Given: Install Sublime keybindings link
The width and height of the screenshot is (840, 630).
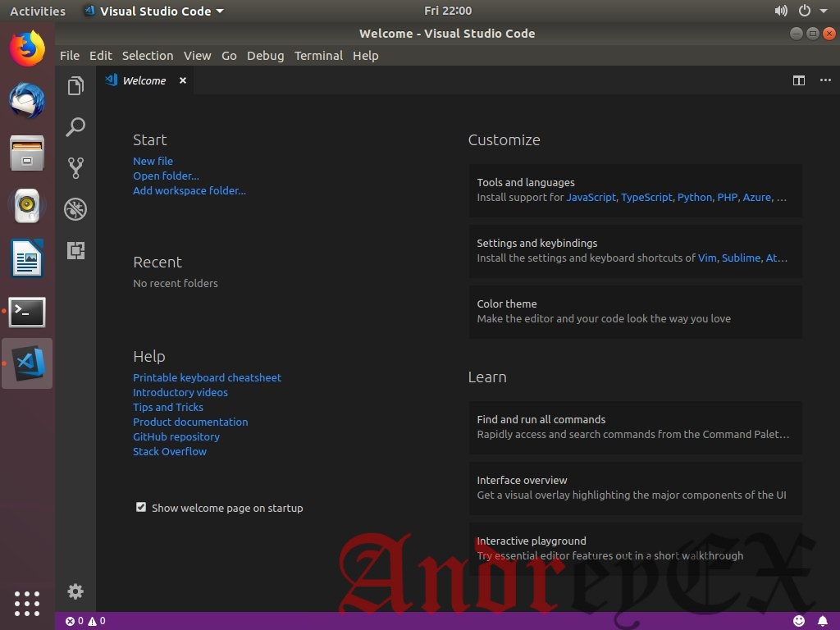Looking at the screenshot, I should coord(742,258).
